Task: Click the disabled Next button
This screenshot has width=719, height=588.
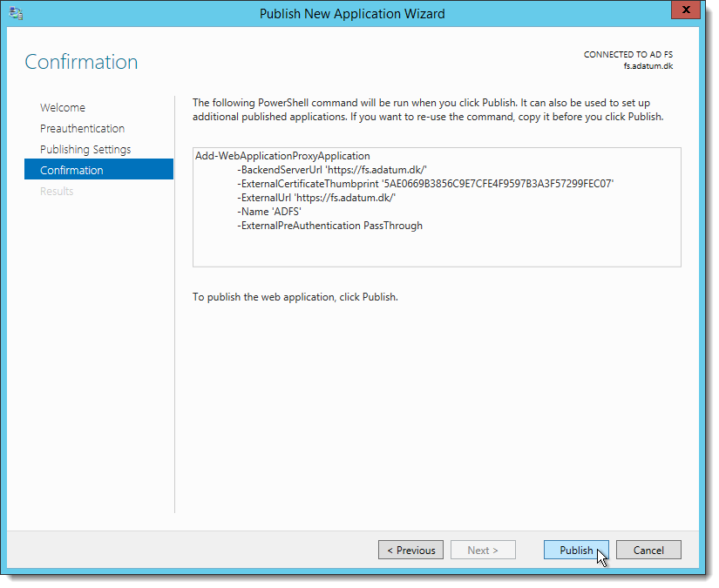Action: 483,550
